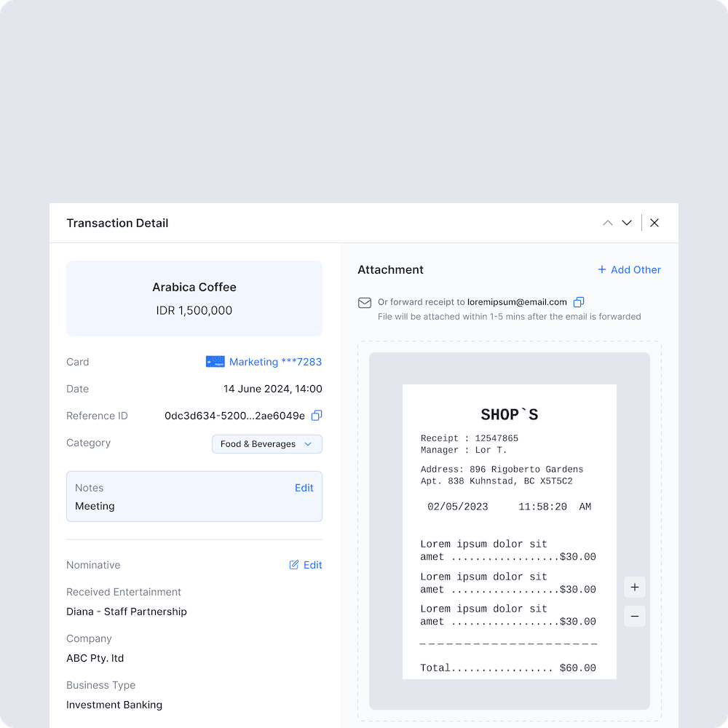The image size is (728, 728).
Task: Click the Diana - Staff Partnership entry
Action: pos(127,612)
